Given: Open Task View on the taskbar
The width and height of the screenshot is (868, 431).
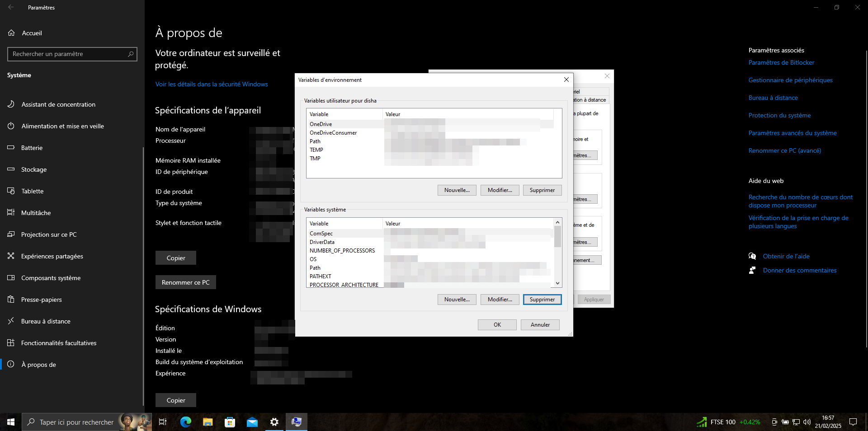Looking at the screenshot, I should pos(163,422).
